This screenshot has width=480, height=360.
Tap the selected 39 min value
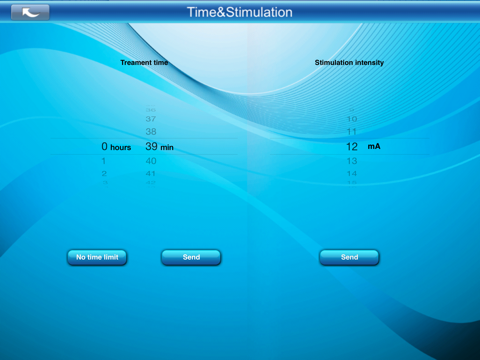pyautogui.click(x=159, y=147)
